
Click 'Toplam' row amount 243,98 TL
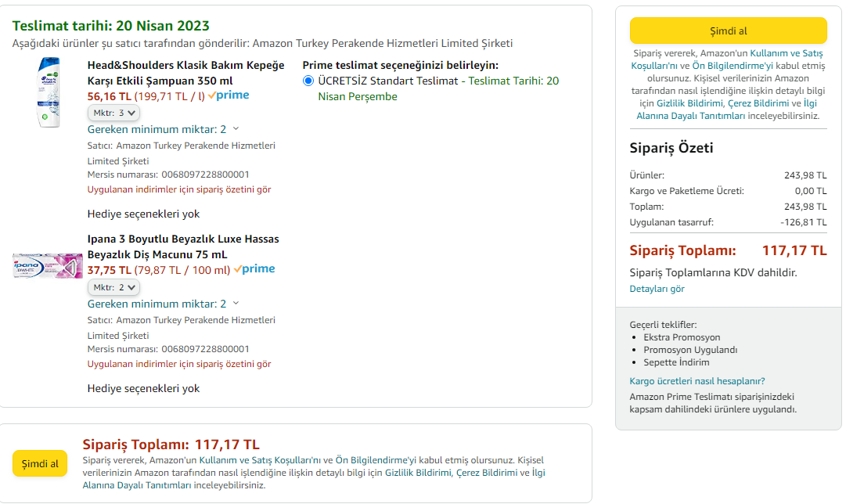(x=805, y=207)
